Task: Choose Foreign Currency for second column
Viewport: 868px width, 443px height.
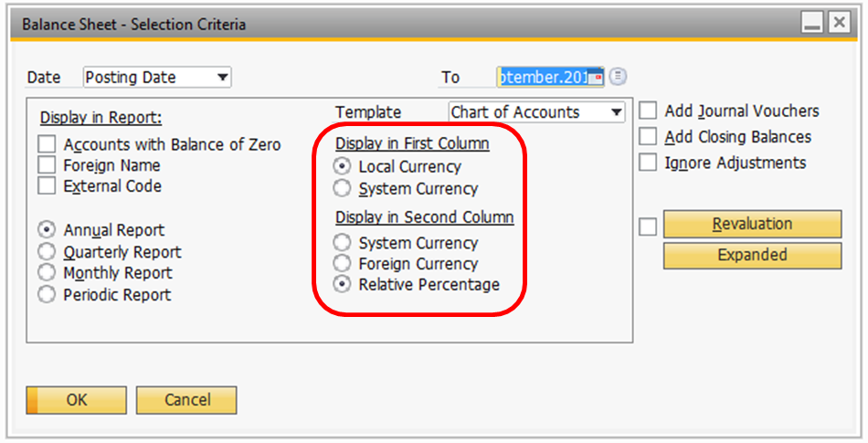Action: click(342, 264)
